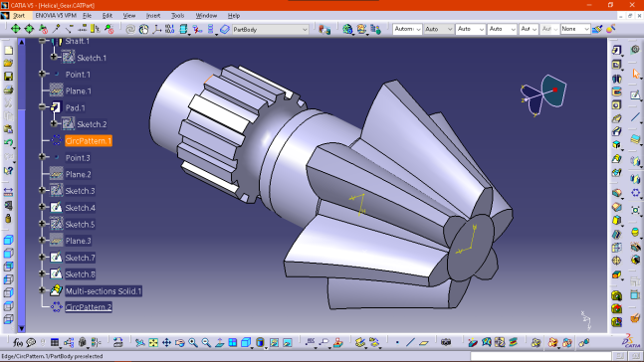The height and width of the screenshot is (362, 644).
Task: Click the Apply Material icon
Action: 636,317
